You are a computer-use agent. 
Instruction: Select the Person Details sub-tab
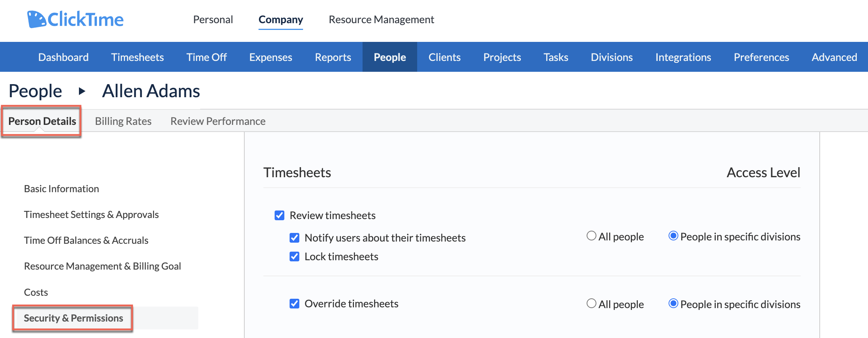[x=42, y=121]
